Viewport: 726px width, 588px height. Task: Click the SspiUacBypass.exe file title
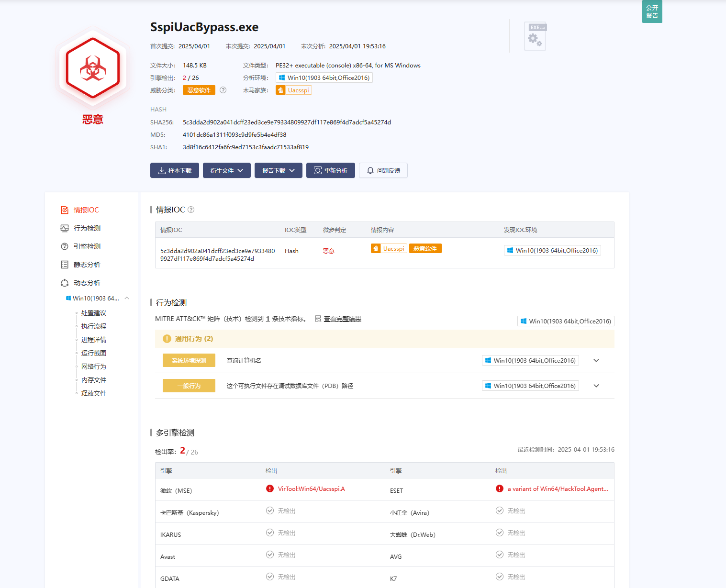204,27
